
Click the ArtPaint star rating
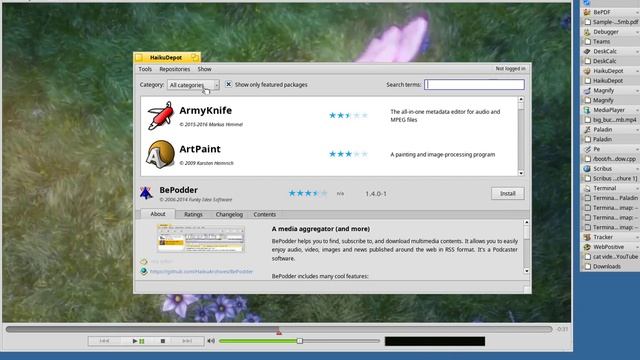348,154
